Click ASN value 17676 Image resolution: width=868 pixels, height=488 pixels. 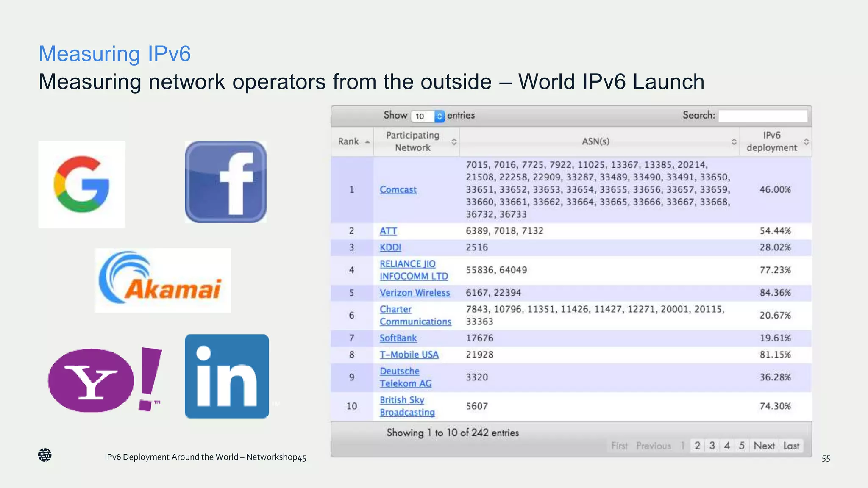[479, 338]
